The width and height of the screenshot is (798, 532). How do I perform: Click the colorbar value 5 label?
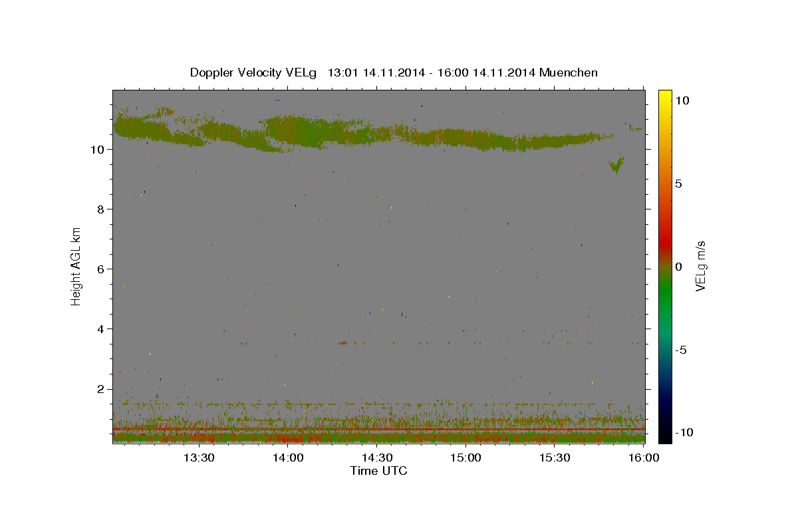pyautogui.click(x=678, y=183)
